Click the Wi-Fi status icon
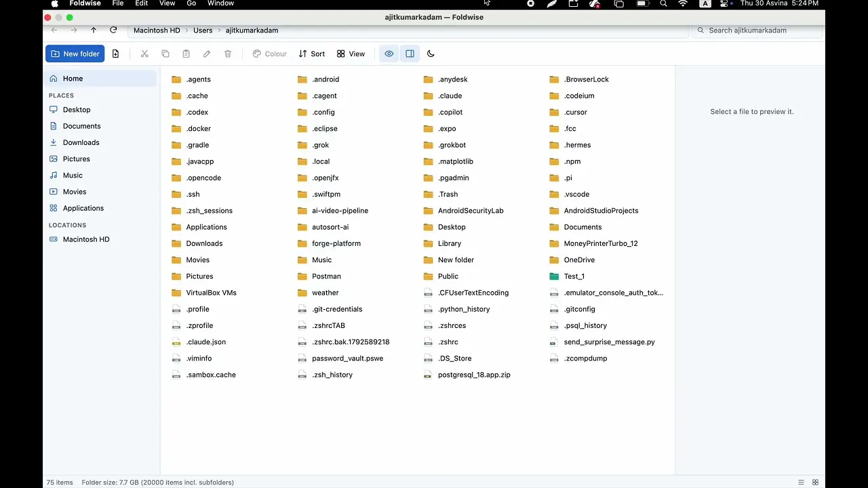The image size is (868, 488). coord(683,3)
